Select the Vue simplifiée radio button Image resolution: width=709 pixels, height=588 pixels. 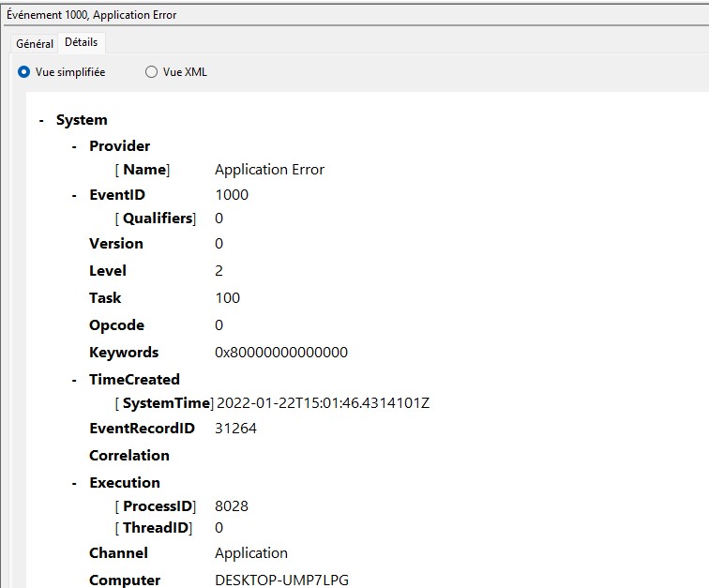(x=23, y=72)
